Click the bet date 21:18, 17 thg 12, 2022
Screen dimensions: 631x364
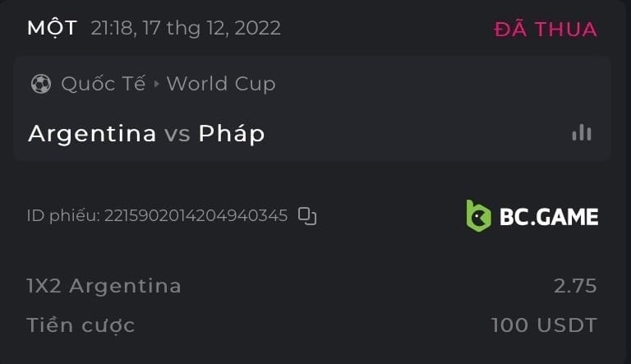click(186, 28)
